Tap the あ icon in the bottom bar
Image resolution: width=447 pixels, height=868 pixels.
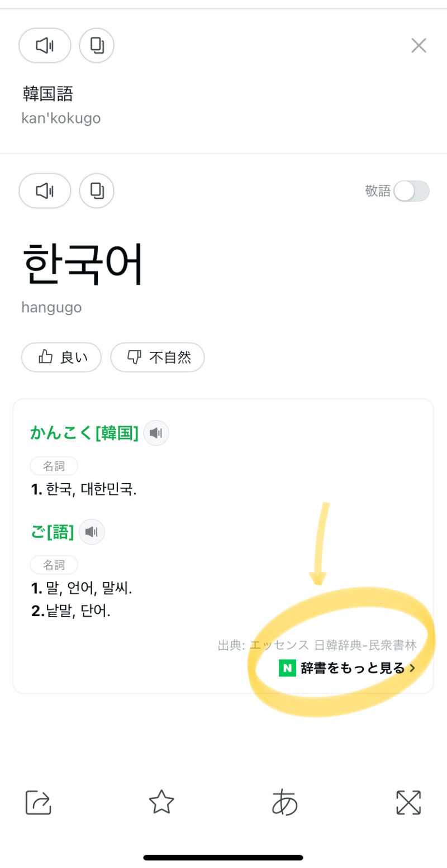pos(285,803)
